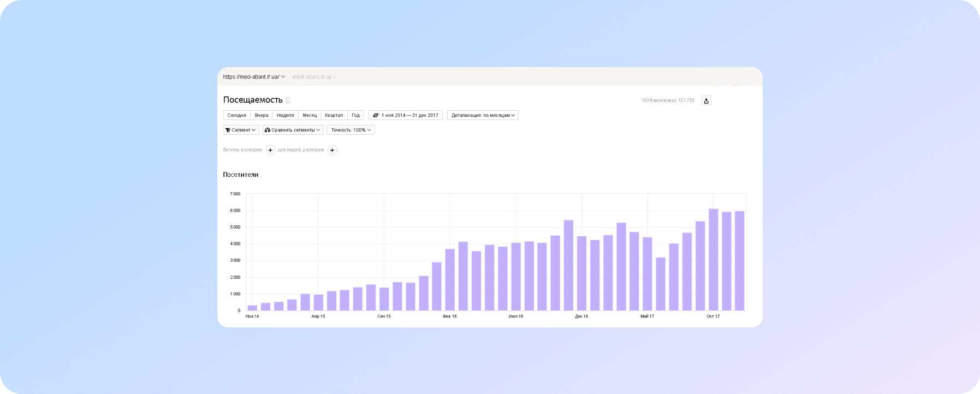Add condition plus after 'Визиты, в которых'
Screen dimensions: 980x394
pos(270,150)
